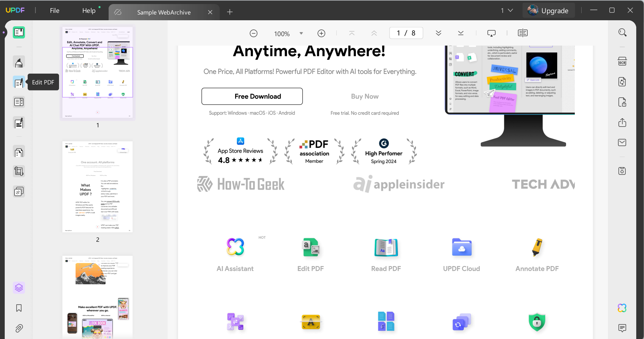The width and height of the screenshot is (644, 339).
Task: Close the Sample WebArchive tab
Action: pos(210,12)
